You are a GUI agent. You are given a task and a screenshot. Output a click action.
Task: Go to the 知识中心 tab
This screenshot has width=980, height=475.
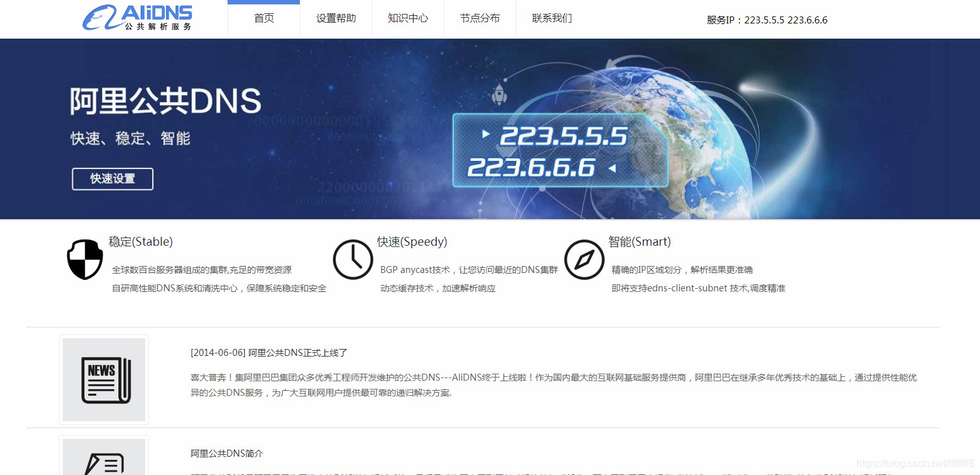point(408,18)
